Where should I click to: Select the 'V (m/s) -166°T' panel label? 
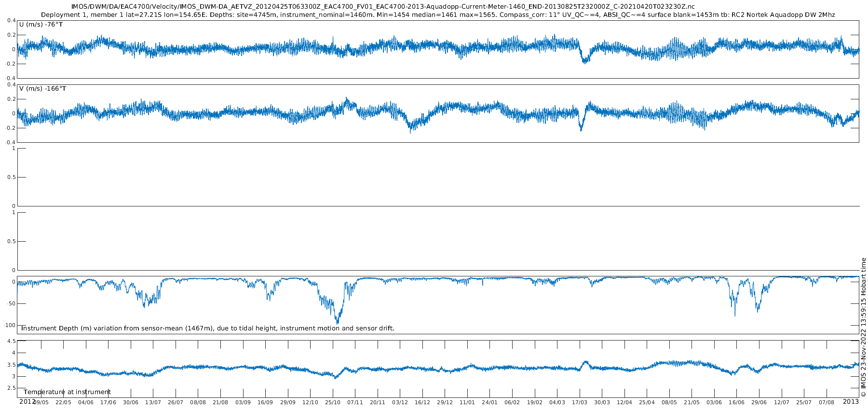43,89
